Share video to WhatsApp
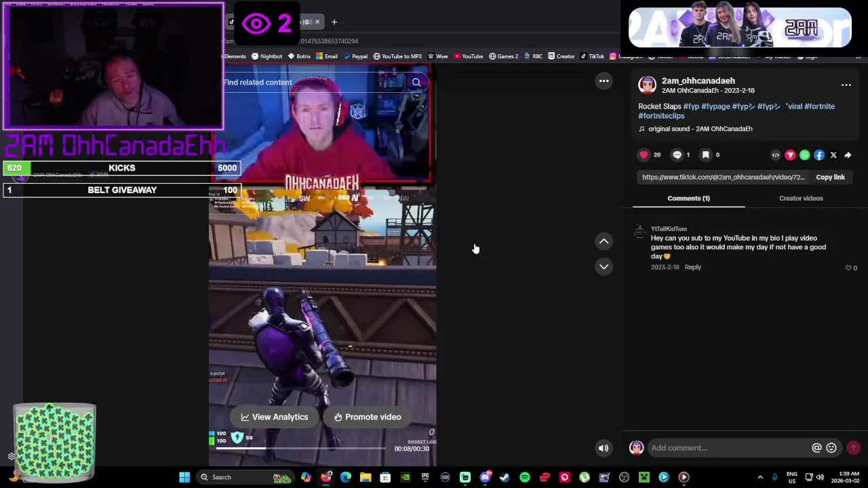868x488 pixels. click(804, 155)
